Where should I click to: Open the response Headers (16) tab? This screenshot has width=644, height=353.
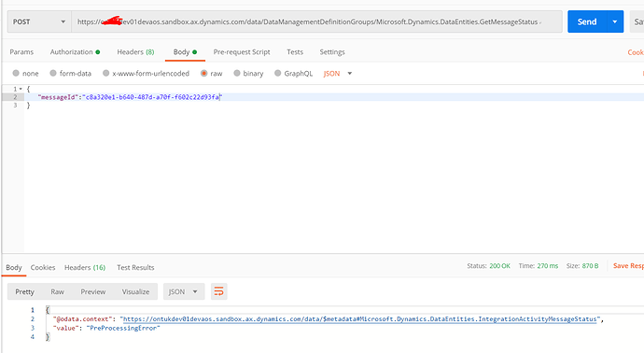85,267
